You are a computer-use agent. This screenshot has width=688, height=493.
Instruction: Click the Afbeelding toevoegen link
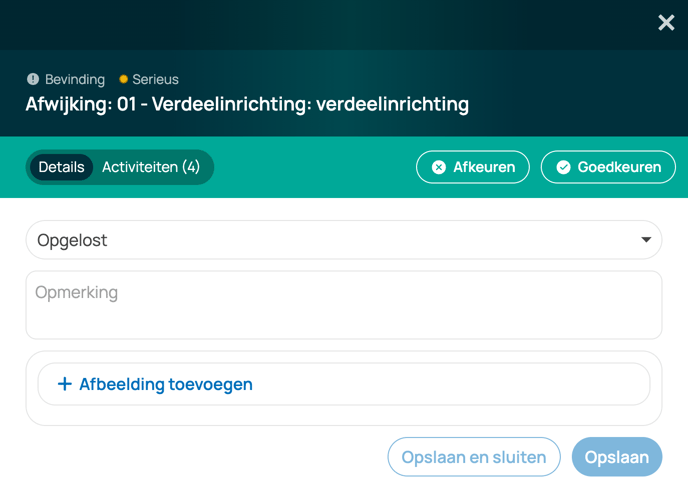(166, 384)
